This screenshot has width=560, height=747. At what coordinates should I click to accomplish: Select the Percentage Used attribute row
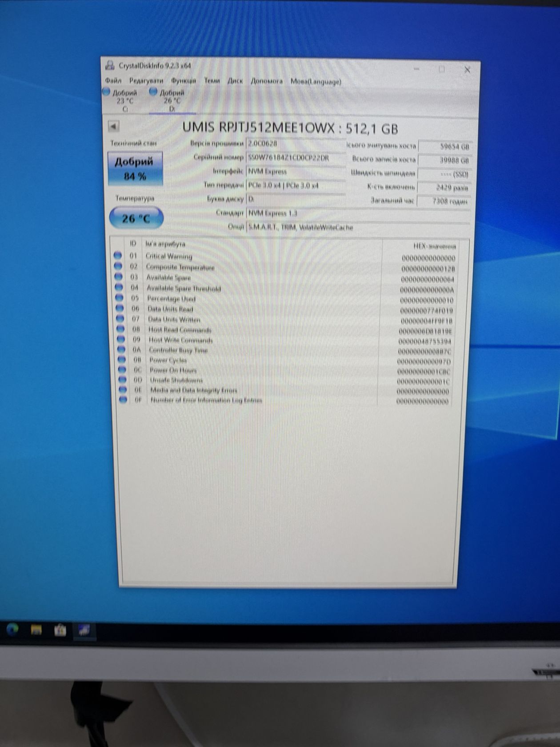[284, 299]
